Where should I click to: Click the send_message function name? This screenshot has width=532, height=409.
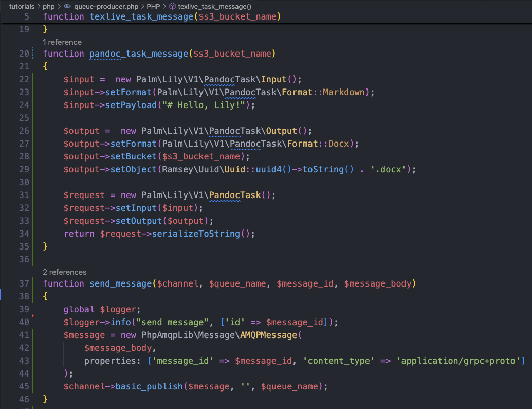120,283
